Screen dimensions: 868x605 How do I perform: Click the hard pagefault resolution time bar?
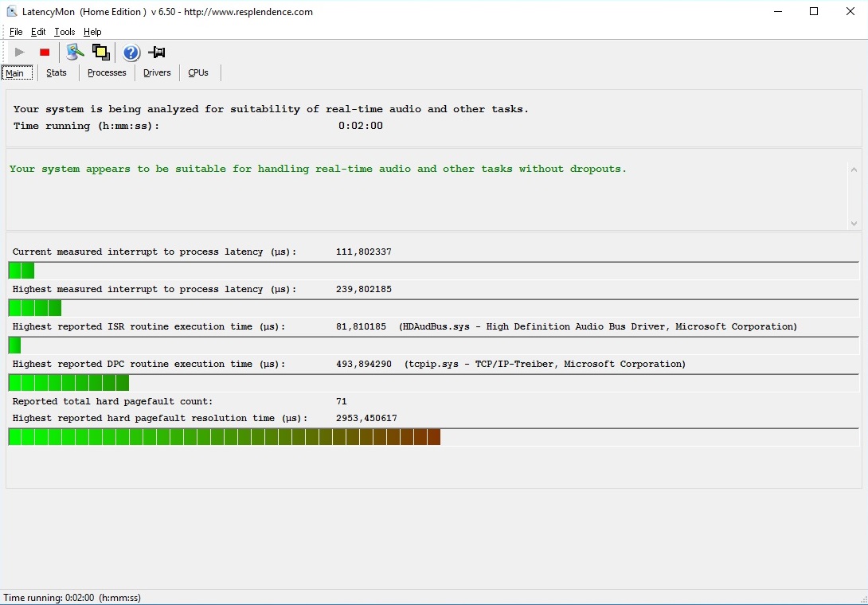coord(433,437)
